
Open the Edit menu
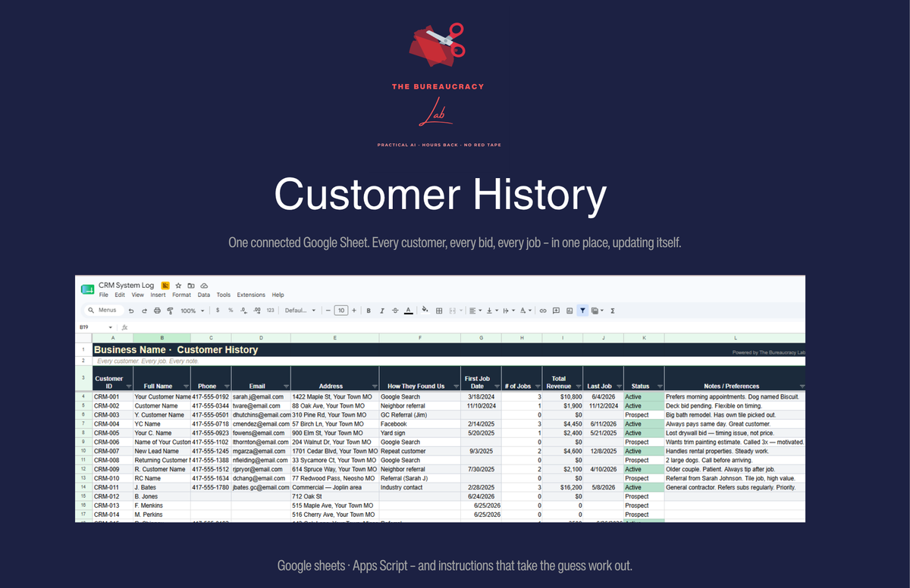120,295
